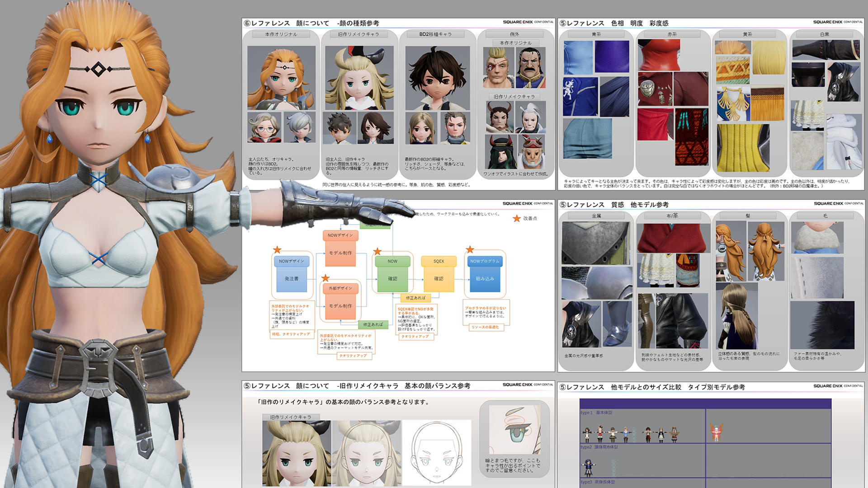Click the white-bearded elder portrait in 例外 column

coord(531,152)
